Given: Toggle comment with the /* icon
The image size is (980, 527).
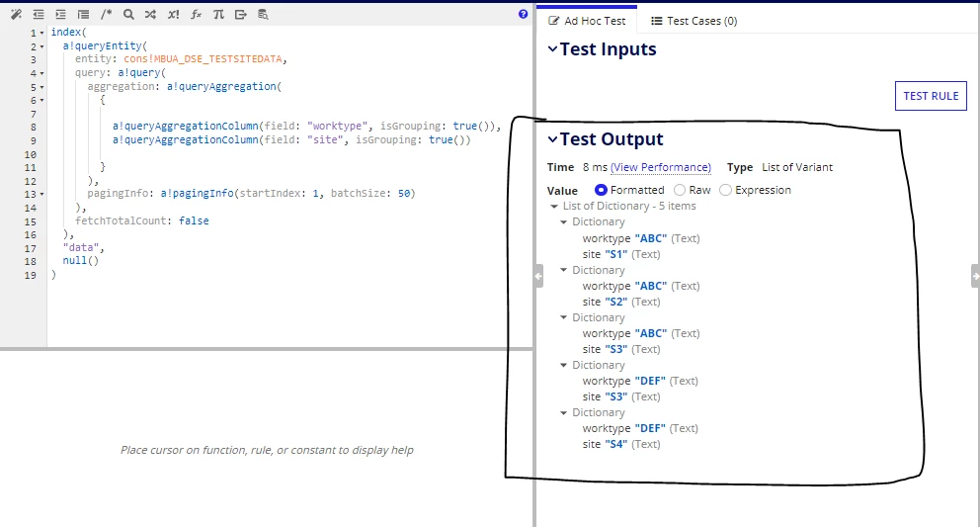Looking at the screenshot, I should tap(107, 14).
